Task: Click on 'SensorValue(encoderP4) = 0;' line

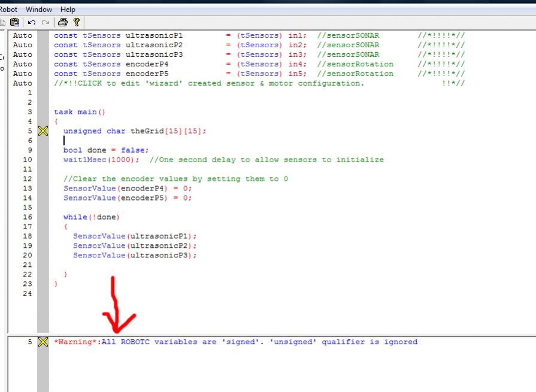Action: (x=128, y=189)
